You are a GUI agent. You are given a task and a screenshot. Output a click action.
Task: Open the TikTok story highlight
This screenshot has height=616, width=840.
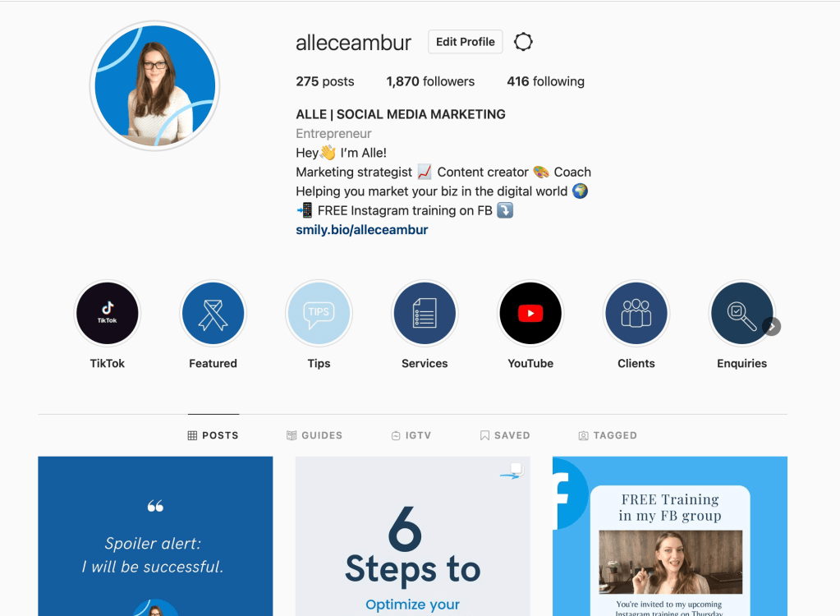107,314
